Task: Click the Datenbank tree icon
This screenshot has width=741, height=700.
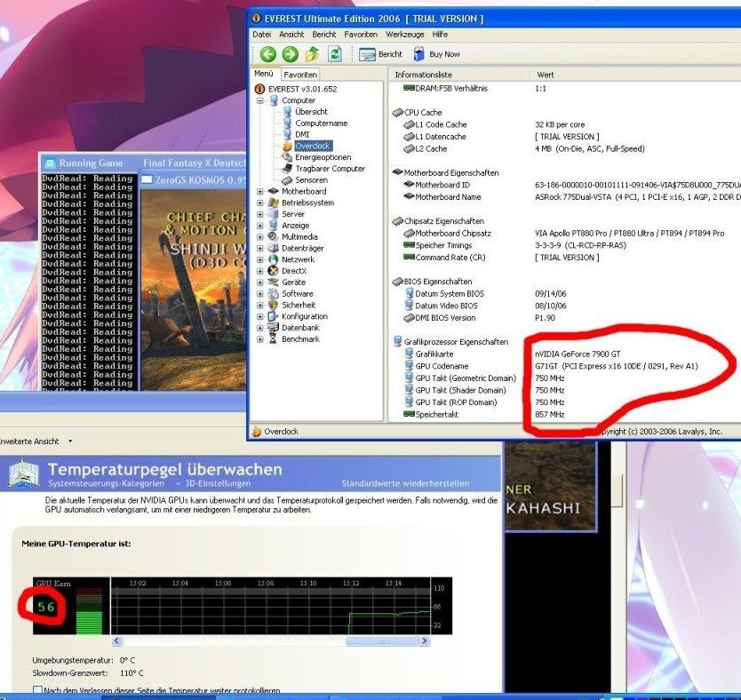Action: (x=273, y=327)
